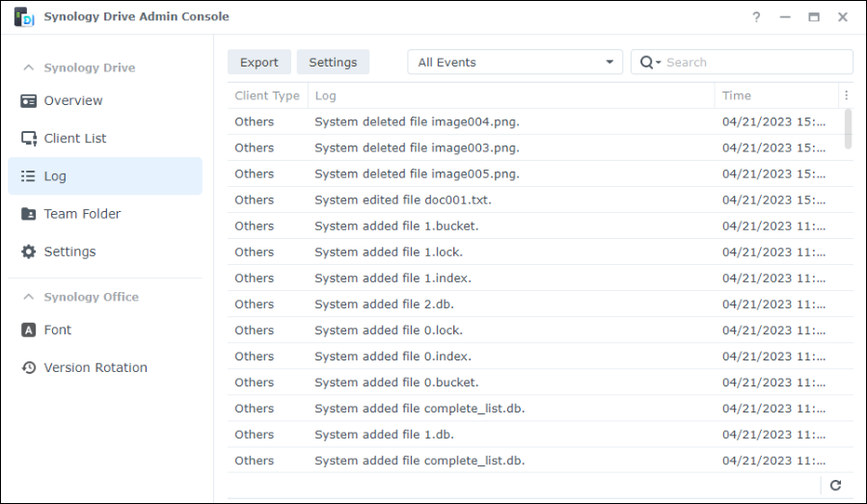867x504 pixels.
Task: Go to Client List
Action: 105,139
